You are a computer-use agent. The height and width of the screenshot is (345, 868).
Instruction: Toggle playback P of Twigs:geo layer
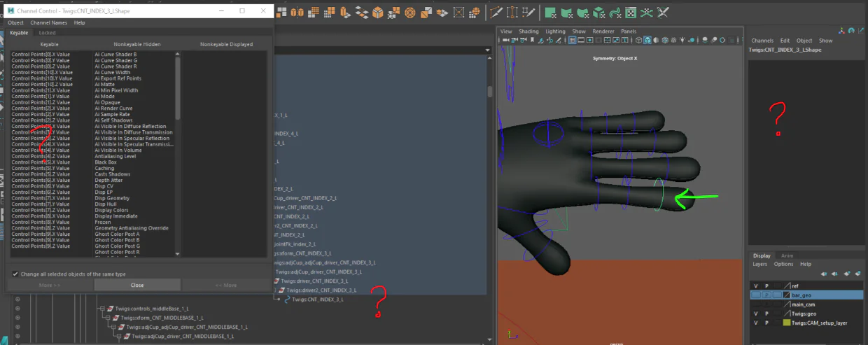[x=766, y=314]
